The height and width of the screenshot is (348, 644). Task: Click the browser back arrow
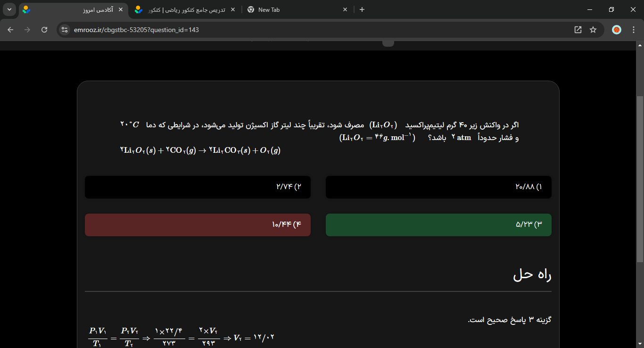tap(10, 30)
